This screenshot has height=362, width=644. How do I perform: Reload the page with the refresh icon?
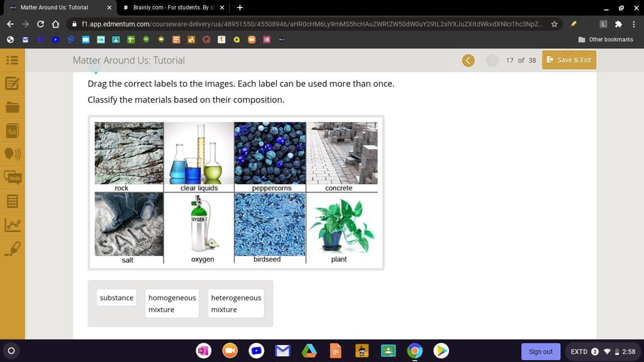coord(40,23)
